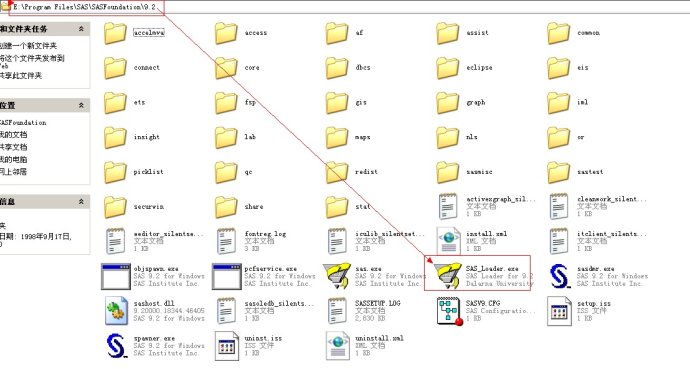Screen dimensions: 690x369
Task: Collapse the details panel
Action: (81, 201)
